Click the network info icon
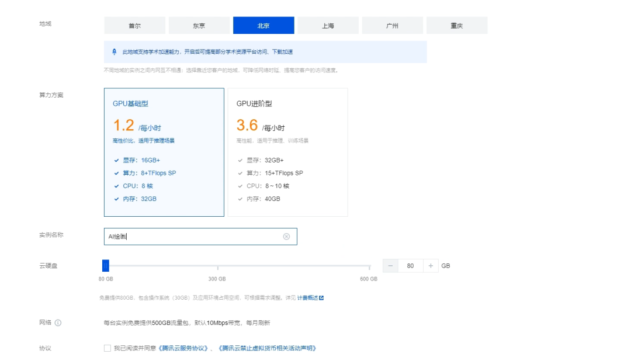Screen dimensions: 631x364 pyautogui.click(x=58, y=323)
